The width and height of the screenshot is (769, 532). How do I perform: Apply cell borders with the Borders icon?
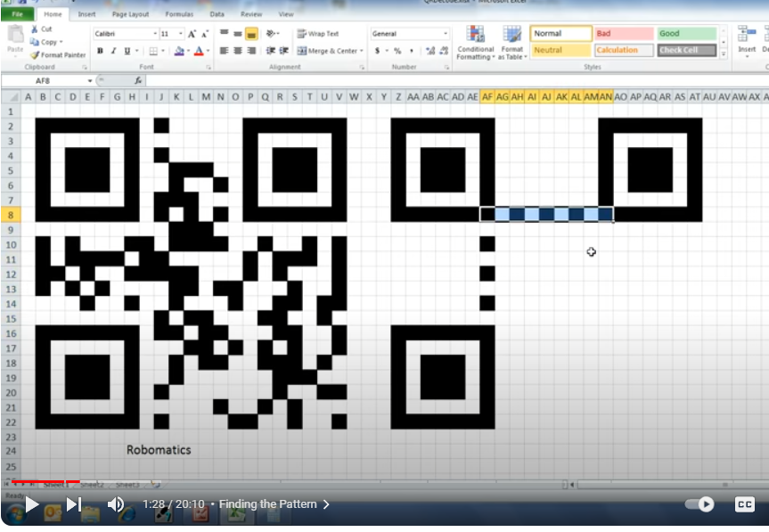[153, 51]
